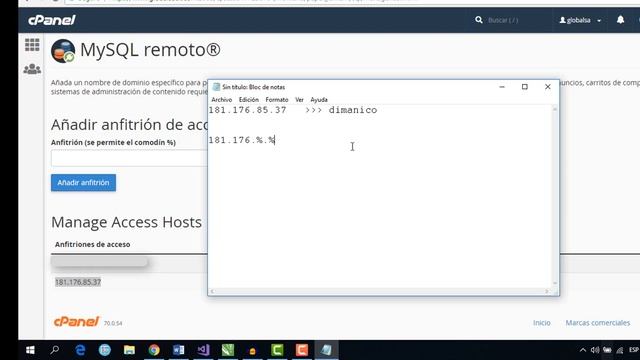Open Visual Studio from the taskbar
Viewport: 640px width, 360px height.
203,350
